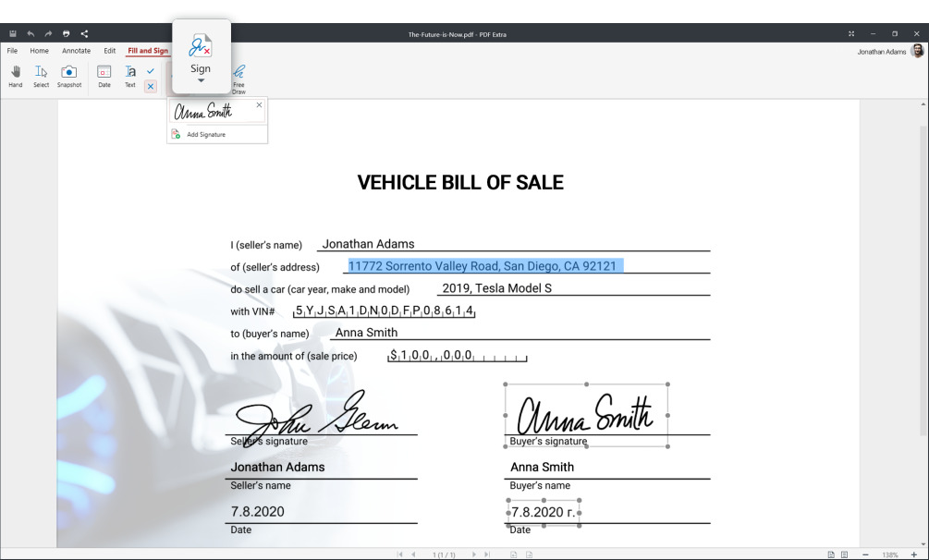929x560 pixels.
Task: Open Jonathan Adams account avatar
Action: point(917,51)
